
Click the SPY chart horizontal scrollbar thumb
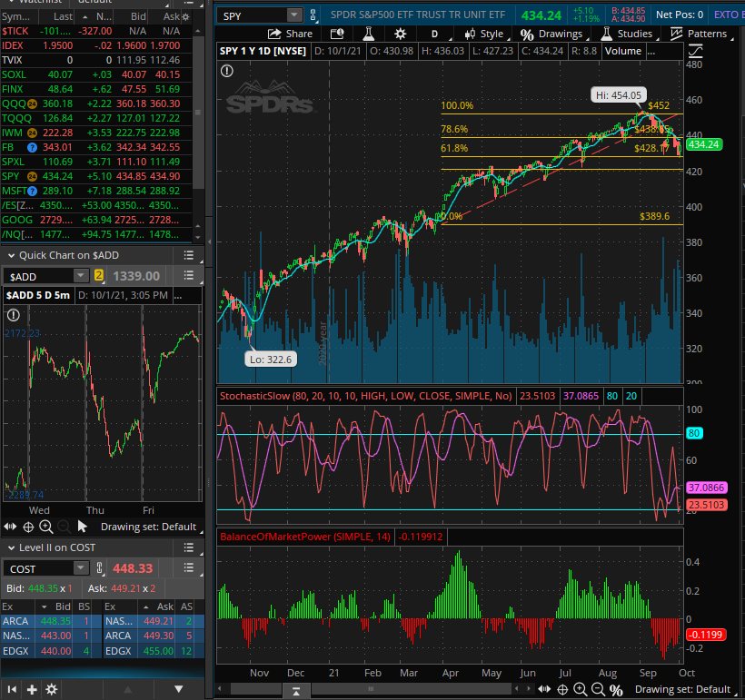(x=371, y=688)
